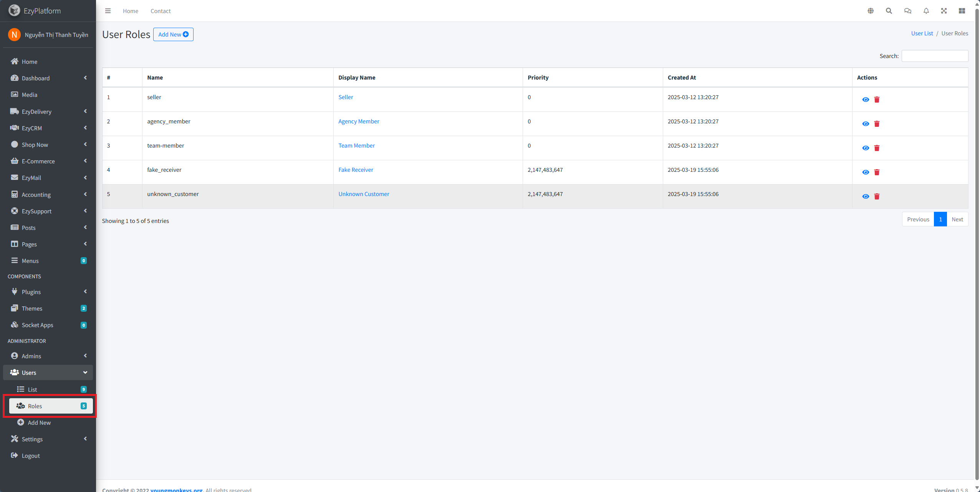Click the Themes icon in sidebar
Viewport: 980px width, 492px height.
point(15,308)
